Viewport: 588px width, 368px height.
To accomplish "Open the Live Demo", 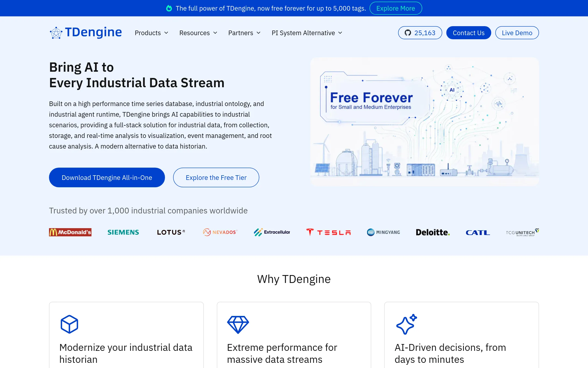I will 517,33.
